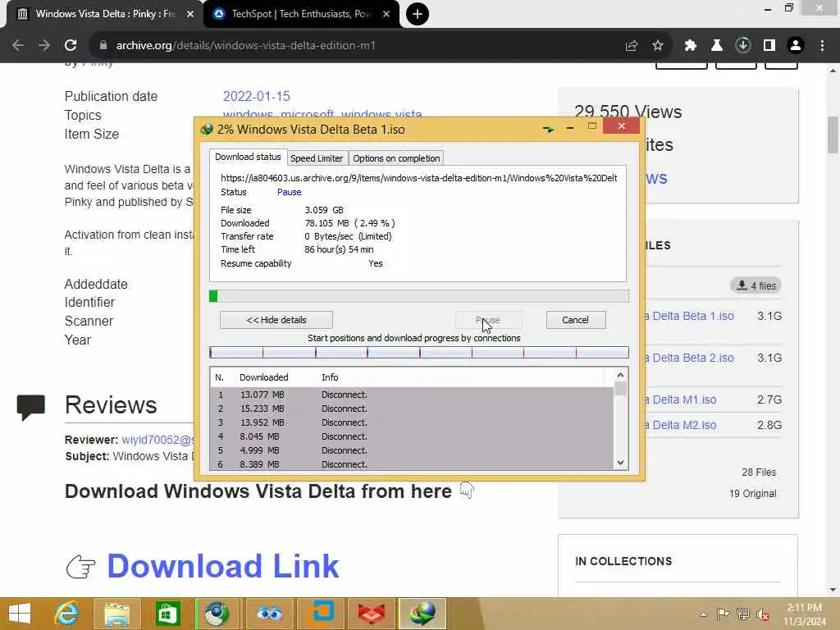The width and height of the screenshot is (840, 630).
Task: Open the browser profile avatar
Action: (x=796, y=46)
